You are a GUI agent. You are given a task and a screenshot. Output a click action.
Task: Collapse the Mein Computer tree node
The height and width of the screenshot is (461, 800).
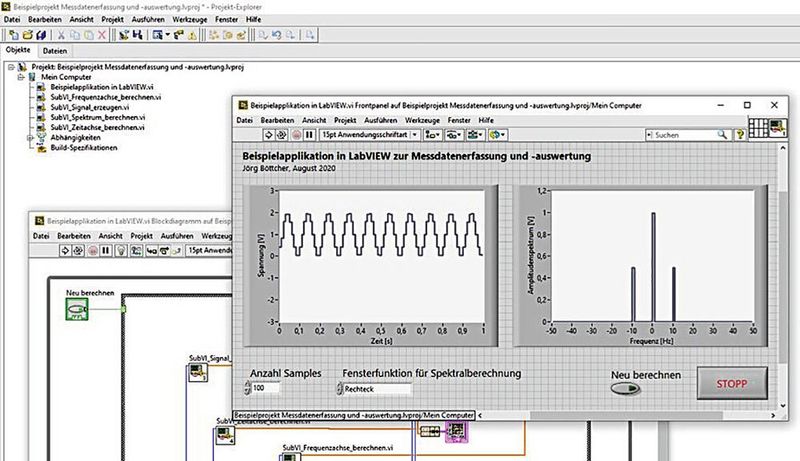(x=20, y=77)
